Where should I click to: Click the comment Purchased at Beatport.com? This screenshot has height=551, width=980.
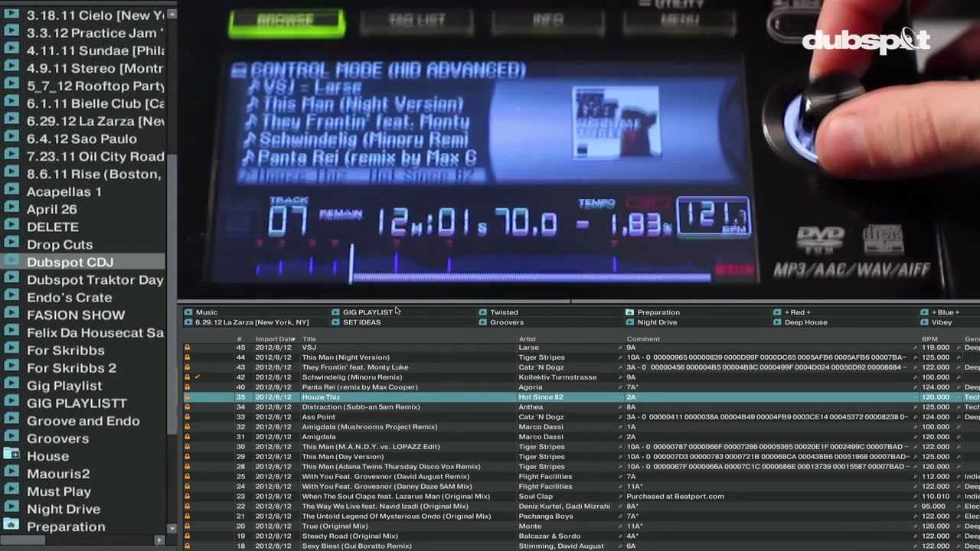675,497
